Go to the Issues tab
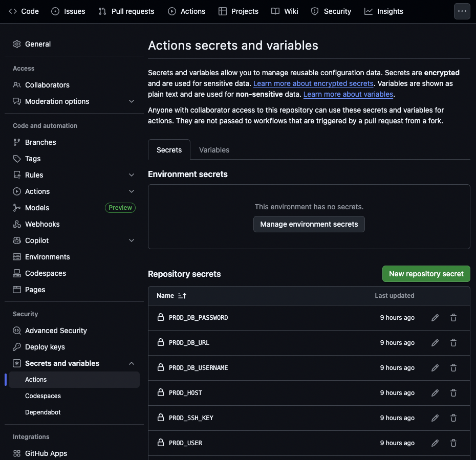Screen dimensions: 476x460 point(68,11)
